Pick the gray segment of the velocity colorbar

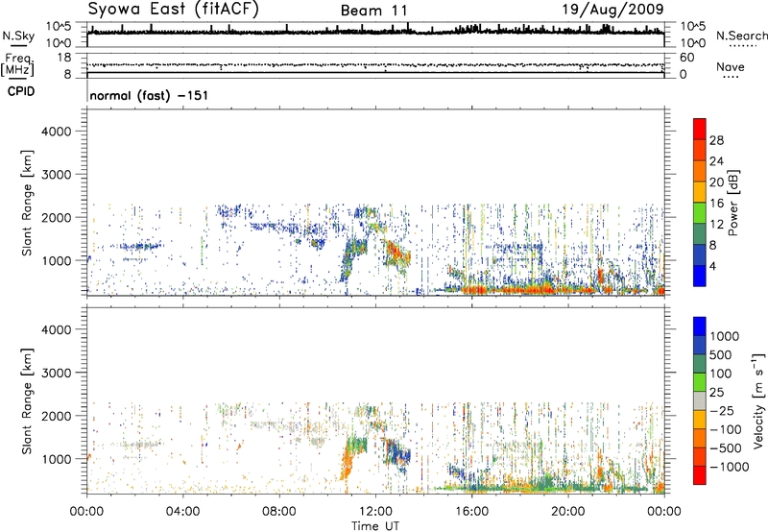point(700,401)
